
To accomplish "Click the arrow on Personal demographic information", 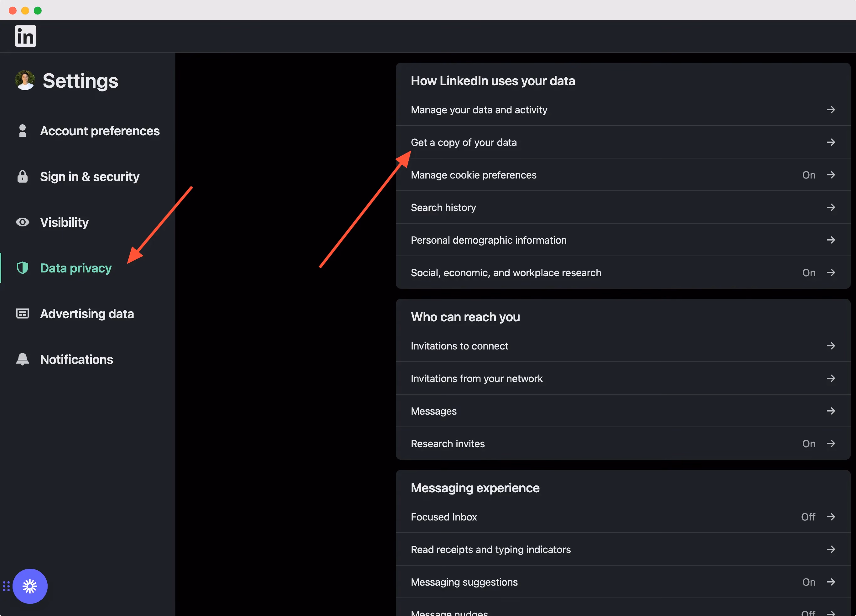I will [831, 240].
